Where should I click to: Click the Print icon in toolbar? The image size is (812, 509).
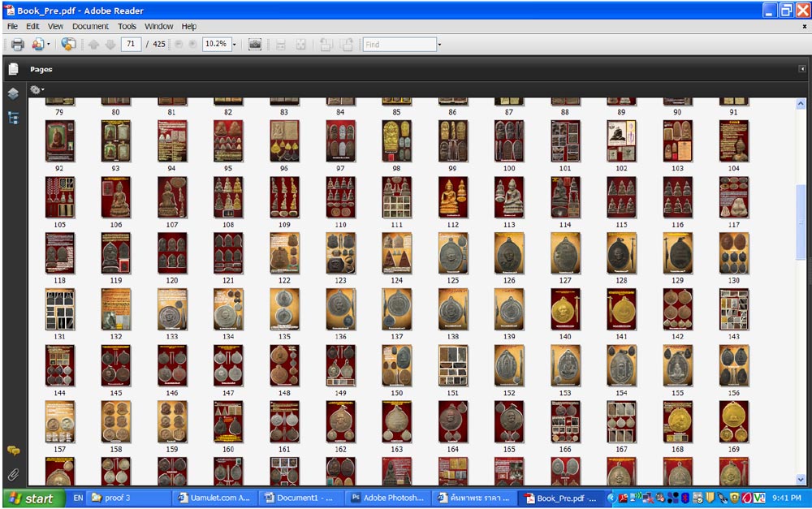click(x=17, y=45)
